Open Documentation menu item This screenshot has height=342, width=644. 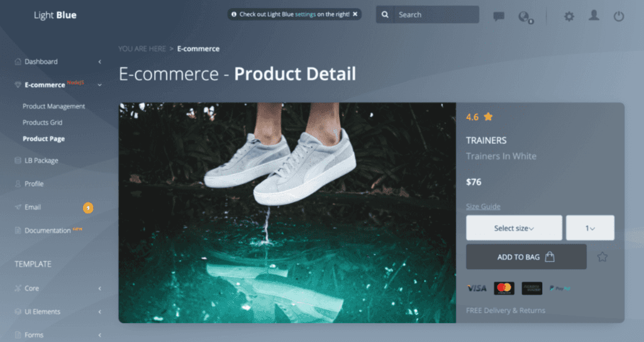(48, 230)
